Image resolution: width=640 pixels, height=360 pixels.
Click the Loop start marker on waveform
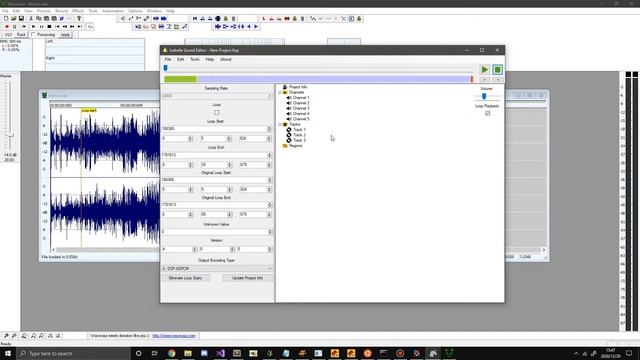89,110
